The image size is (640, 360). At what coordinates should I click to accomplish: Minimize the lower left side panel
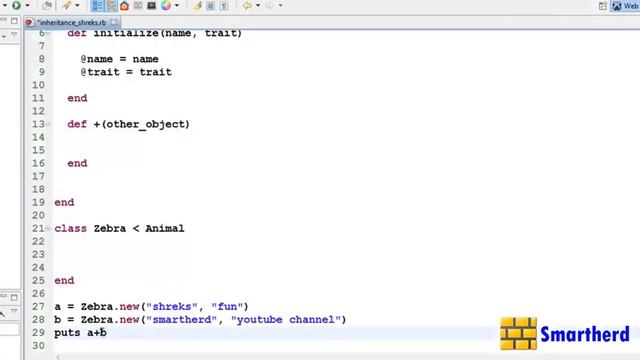[x=3, y=296]
